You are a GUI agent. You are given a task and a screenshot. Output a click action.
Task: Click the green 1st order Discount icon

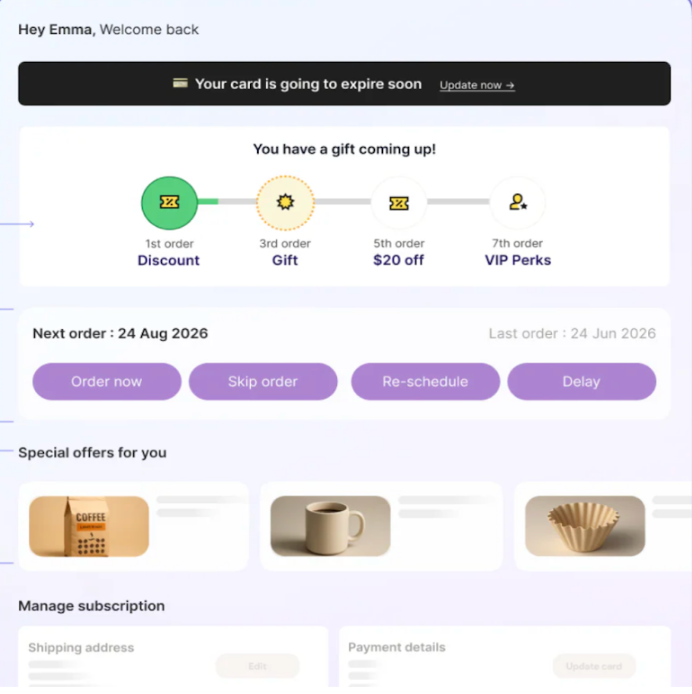pos(169,203)
